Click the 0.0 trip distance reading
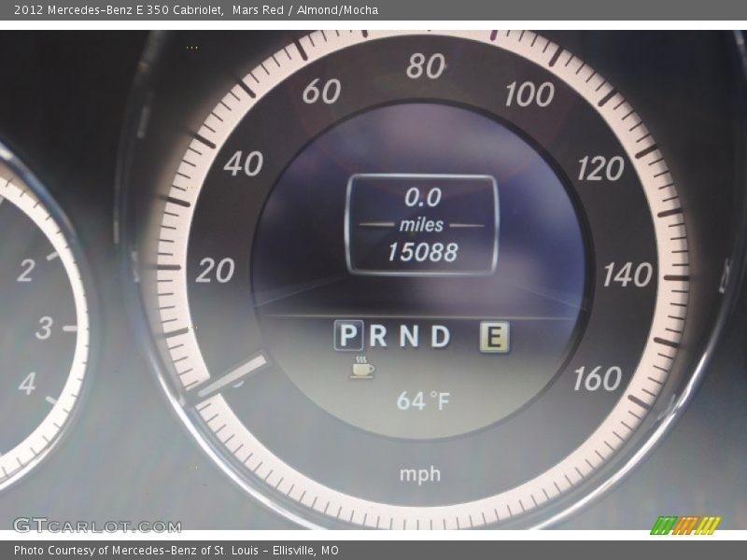Screen dimensions: 747x560 (x=423, y=197)
